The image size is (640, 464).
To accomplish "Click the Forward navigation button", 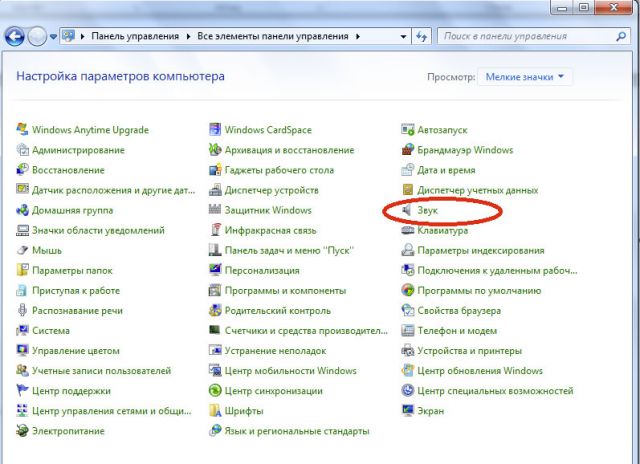I will (x=37, y=36).
